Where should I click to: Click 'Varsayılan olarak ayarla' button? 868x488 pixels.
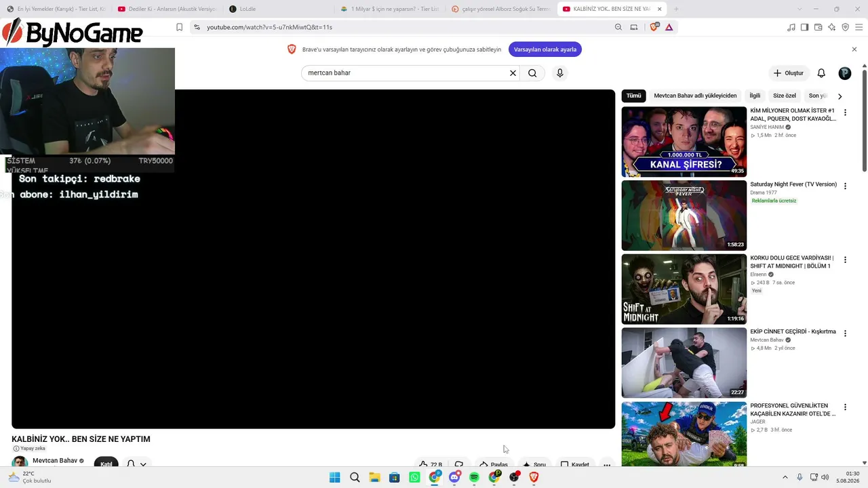pyautogui.click(x=545, y=49)
